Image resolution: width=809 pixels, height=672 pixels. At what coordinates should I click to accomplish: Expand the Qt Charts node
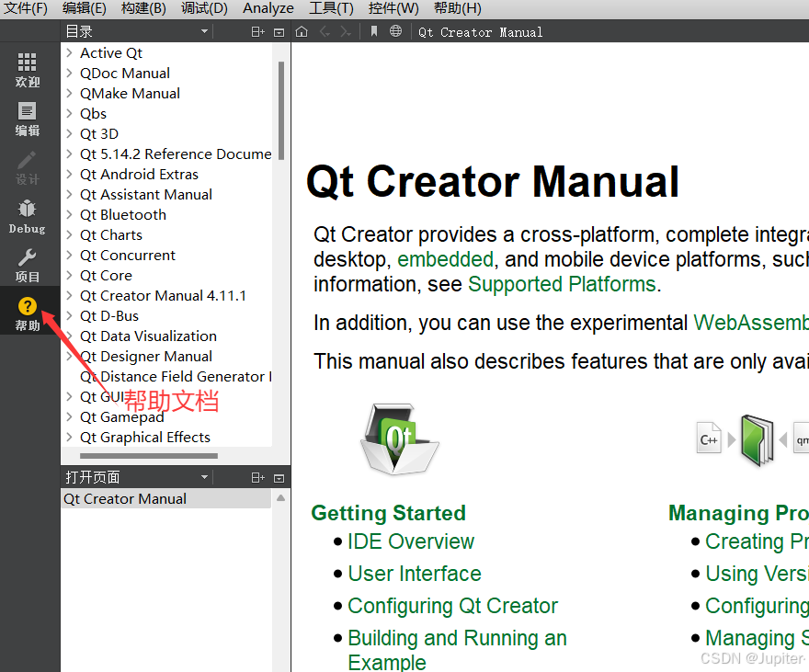69,234
